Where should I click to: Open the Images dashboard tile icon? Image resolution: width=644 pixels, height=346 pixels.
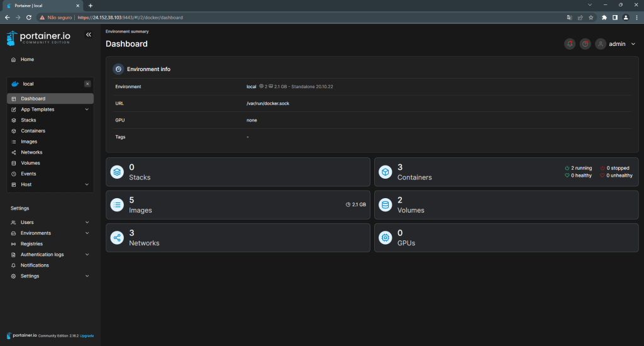coord(117,204)
